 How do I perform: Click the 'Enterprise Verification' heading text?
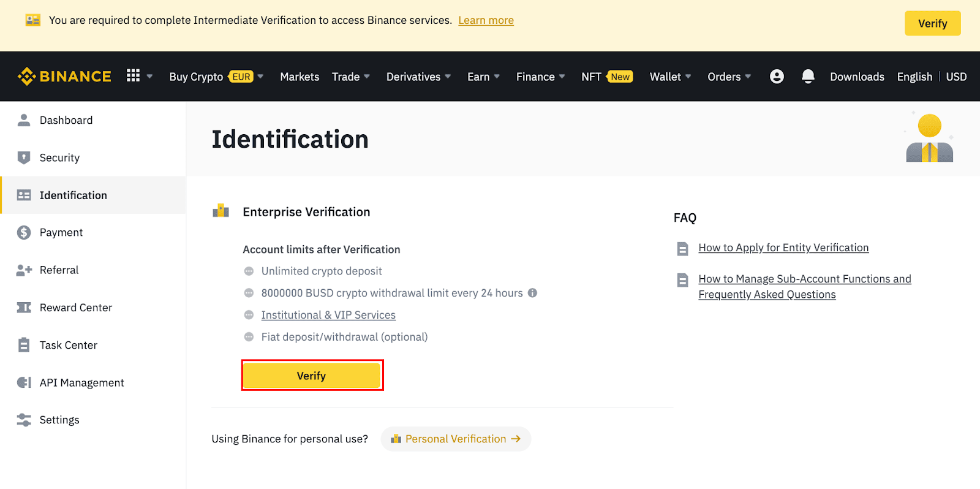306,212
